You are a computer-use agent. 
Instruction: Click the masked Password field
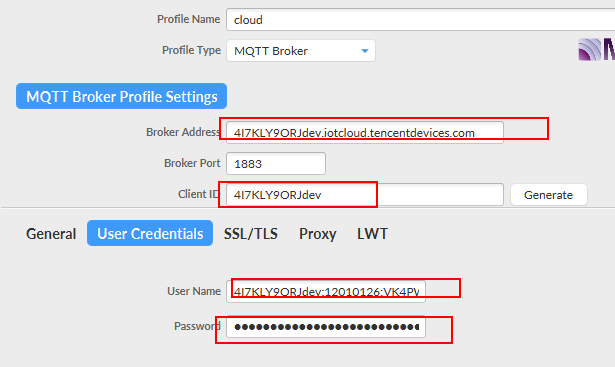326,326
